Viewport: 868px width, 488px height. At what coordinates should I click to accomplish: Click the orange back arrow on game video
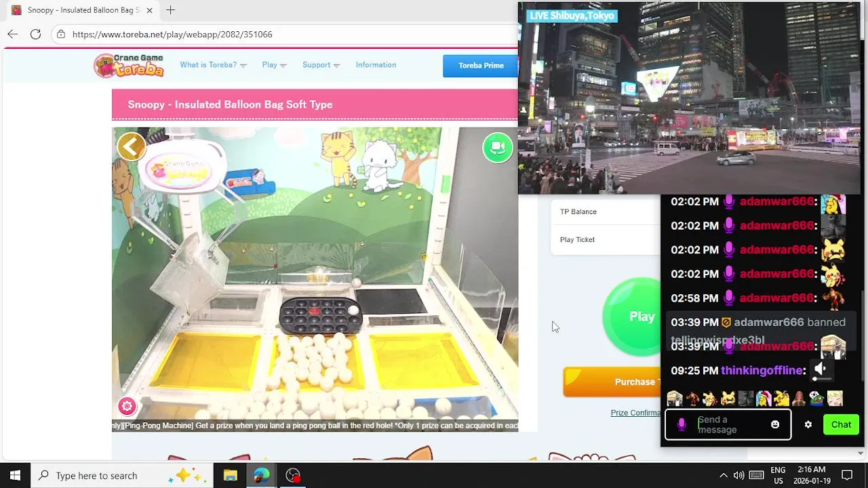[132, 146]
